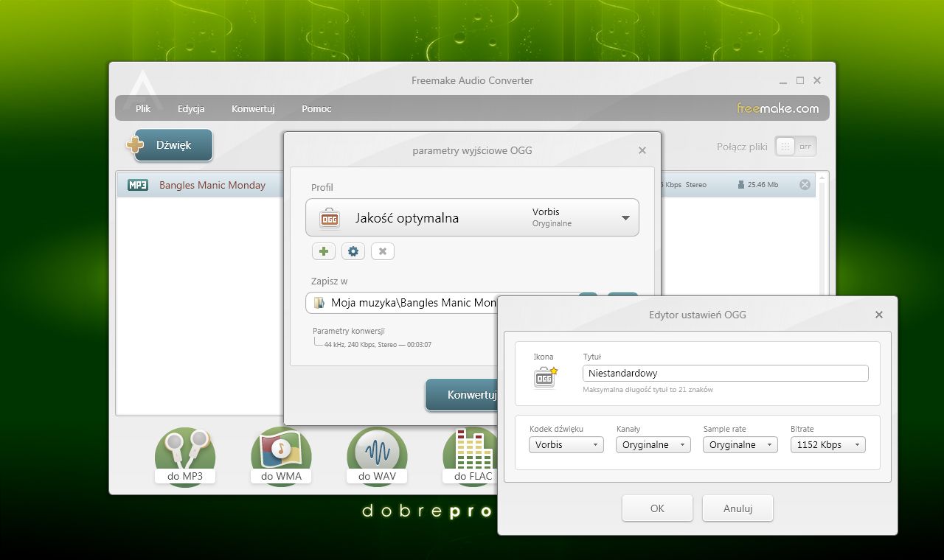The image size is (944, 560).
Task: Edit profile using the gear icon
Action: click(x=353, y=251)
